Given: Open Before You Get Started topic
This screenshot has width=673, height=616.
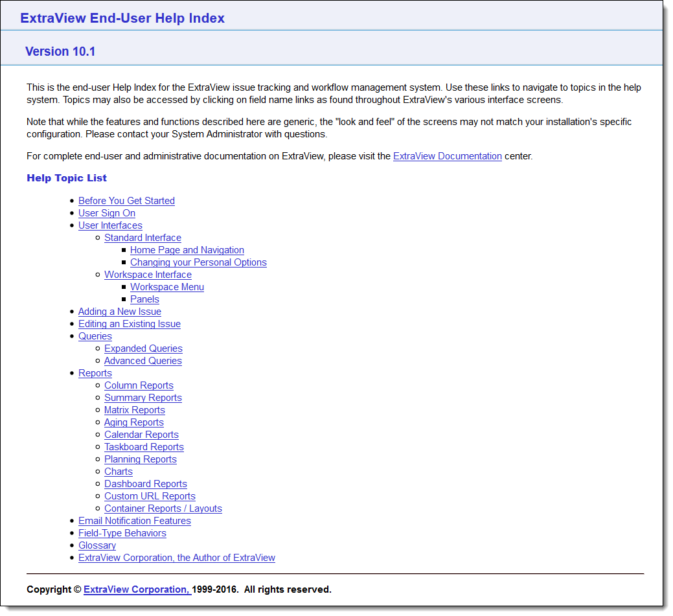Looking at the screenshot, I should pyautogui.click(x=126, y=201).
